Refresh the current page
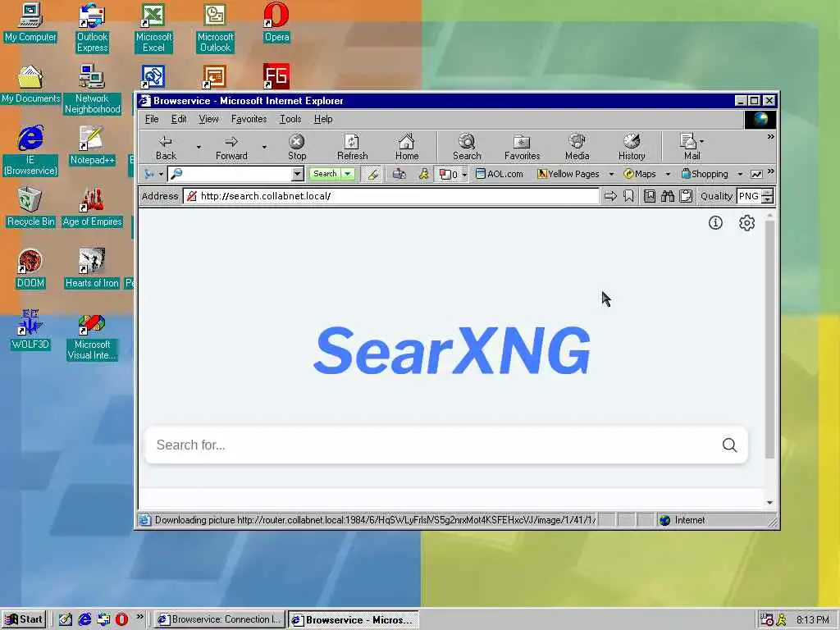Screen dimensions: 840x630 click(352, 147)
